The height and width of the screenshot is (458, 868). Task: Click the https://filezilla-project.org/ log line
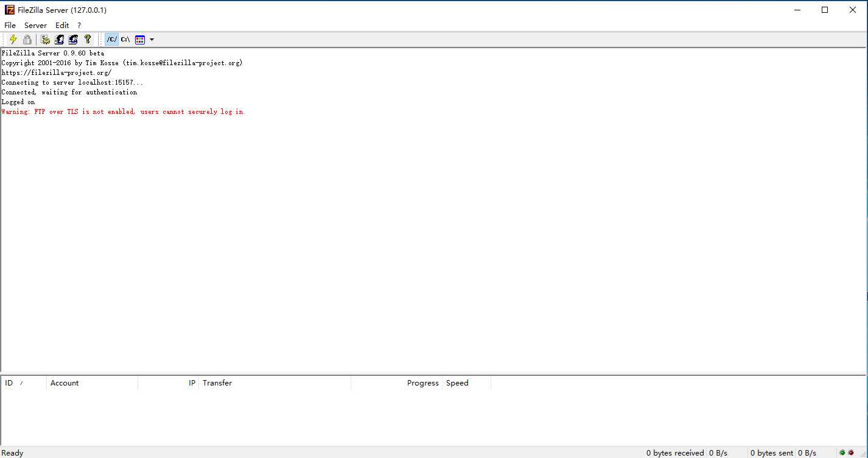pos(57,73)
